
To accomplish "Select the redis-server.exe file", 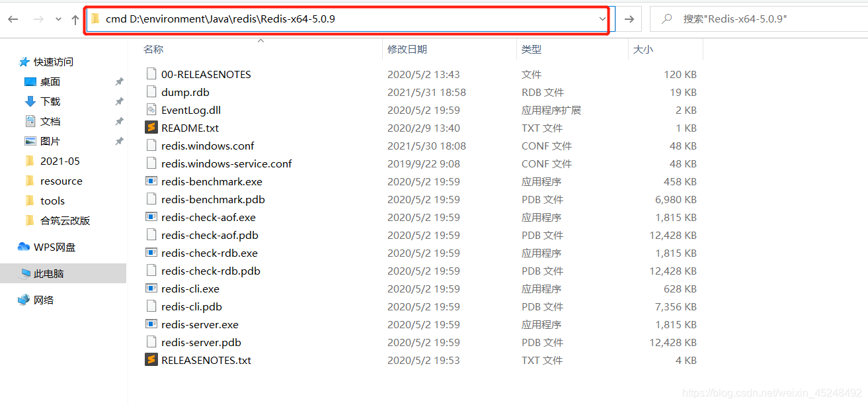I will coord(200,324).
